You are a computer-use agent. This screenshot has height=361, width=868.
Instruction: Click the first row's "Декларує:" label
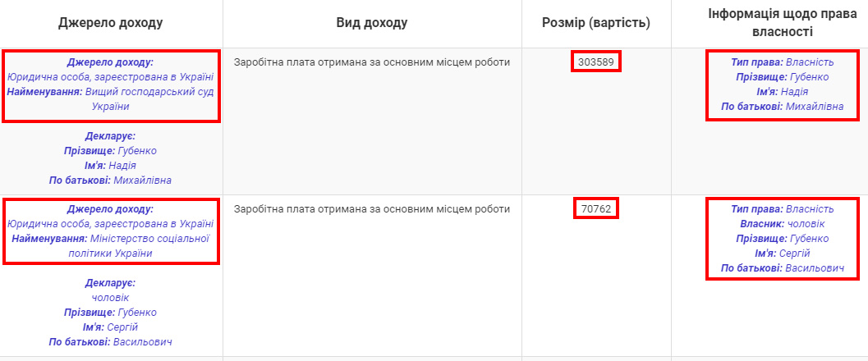coord(110,135)
